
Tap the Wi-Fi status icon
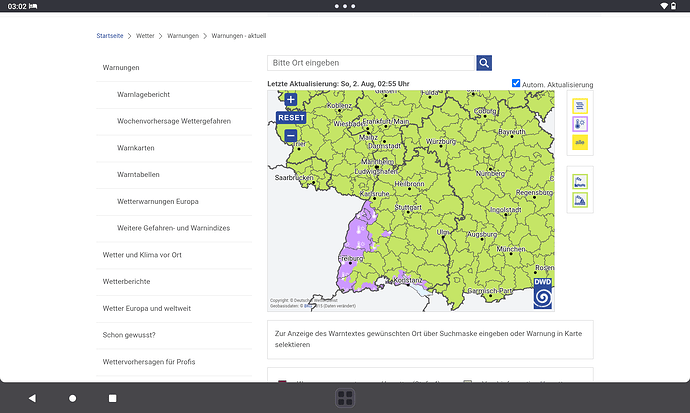coord(664,6)
